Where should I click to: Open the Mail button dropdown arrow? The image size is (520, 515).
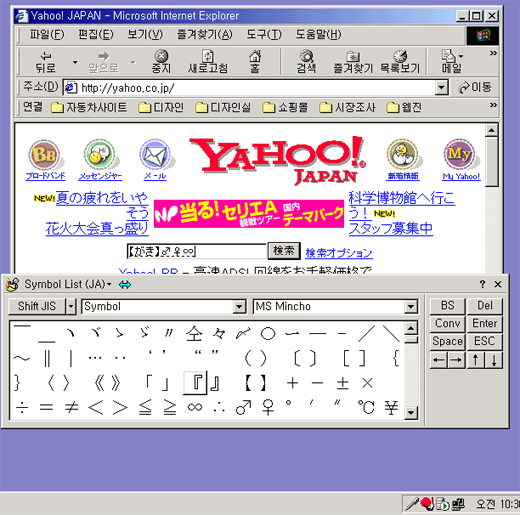tap(461, 56)
